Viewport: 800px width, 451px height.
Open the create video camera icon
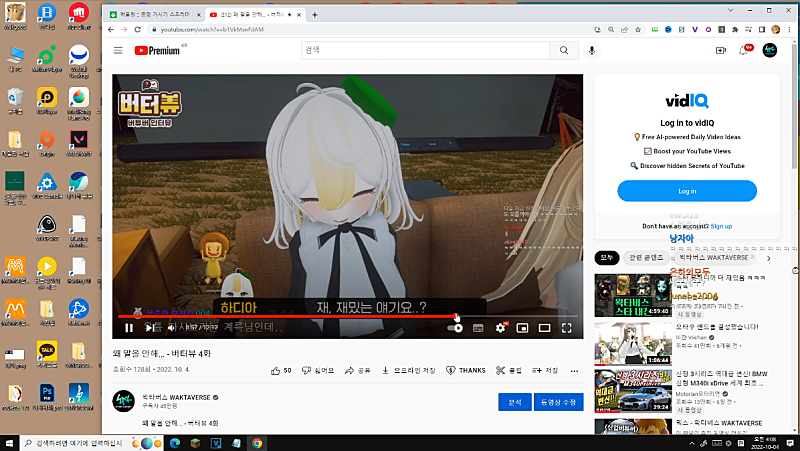click(720, 51)
